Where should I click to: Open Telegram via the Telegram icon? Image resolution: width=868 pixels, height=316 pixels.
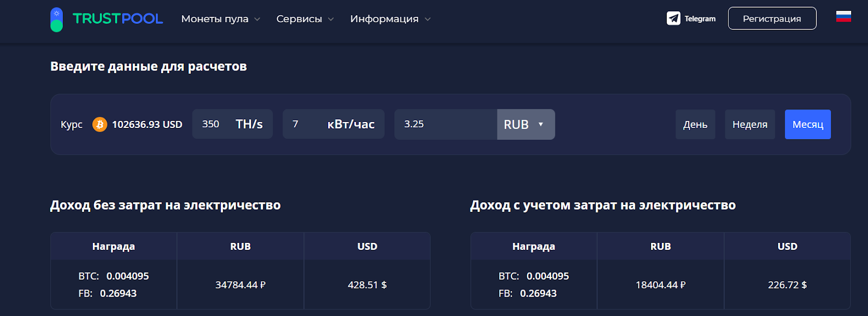pyautogui.click(x=673, y=18)
